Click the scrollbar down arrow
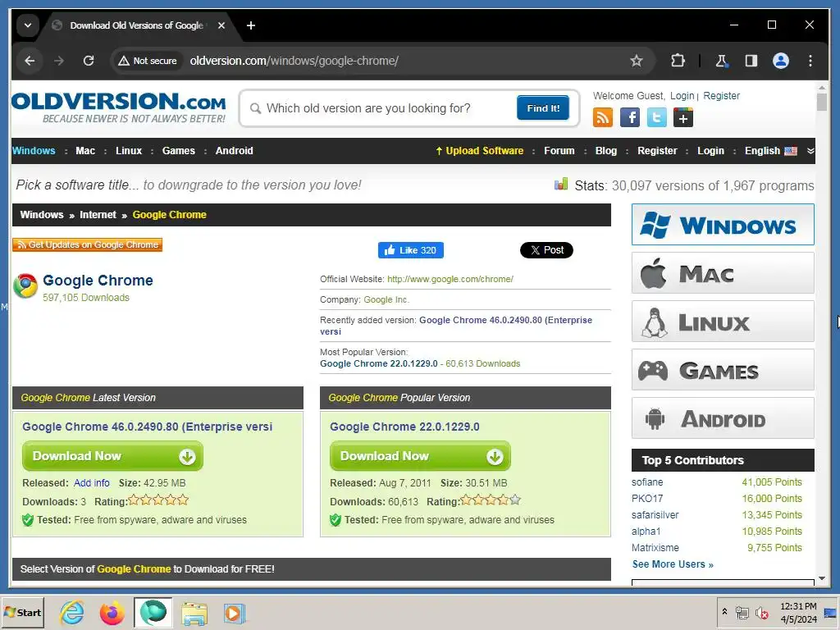This screenshot has height=630, width=840. coord(822,579)
